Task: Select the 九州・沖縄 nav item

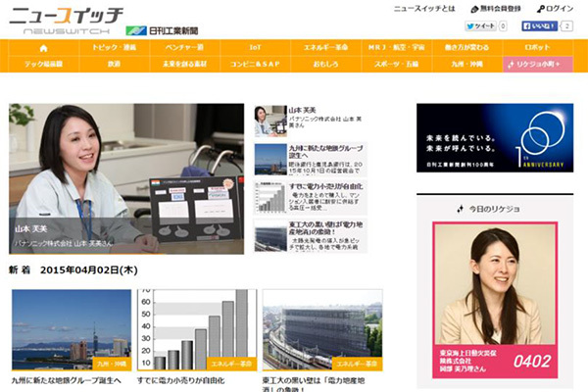Action: coord(466,64)
